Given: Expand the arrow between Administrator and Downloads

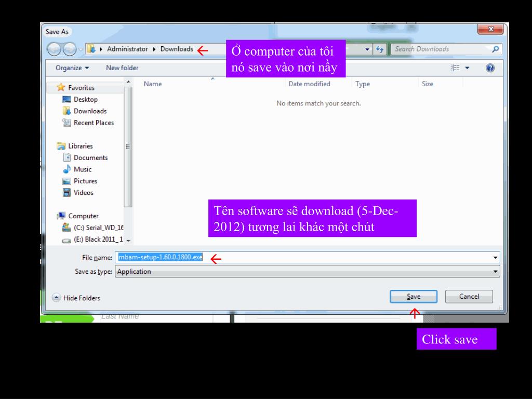Looking at the screenshot, I should click(154, 49).
